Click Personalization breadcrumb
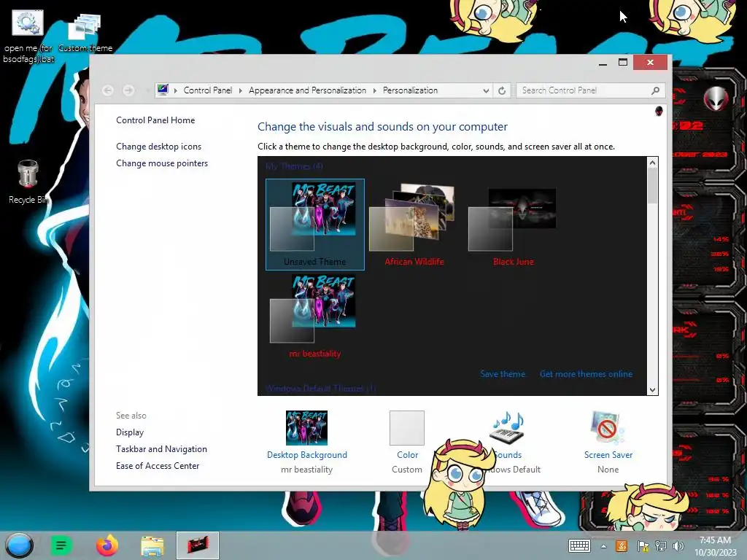The image size is (747, 560). 410,90
